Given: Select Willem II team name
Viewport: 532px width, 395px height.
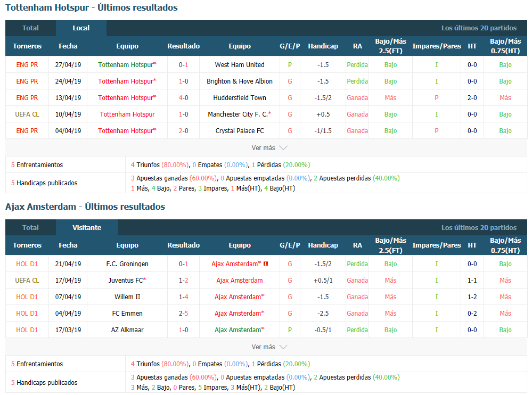Looking at the screenshot, I should point(127,297).
